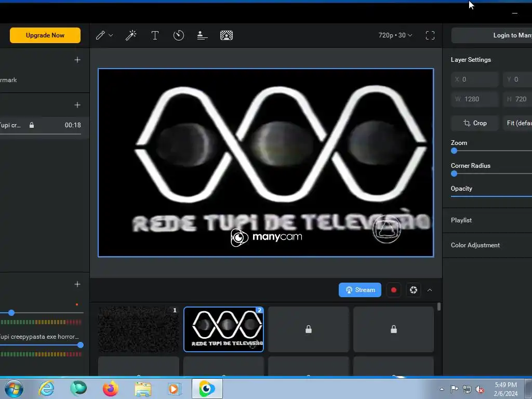532x399 pixels.
Task: Click the ManyCam watermark logo in preview
Action: click(x=267, y=237)
